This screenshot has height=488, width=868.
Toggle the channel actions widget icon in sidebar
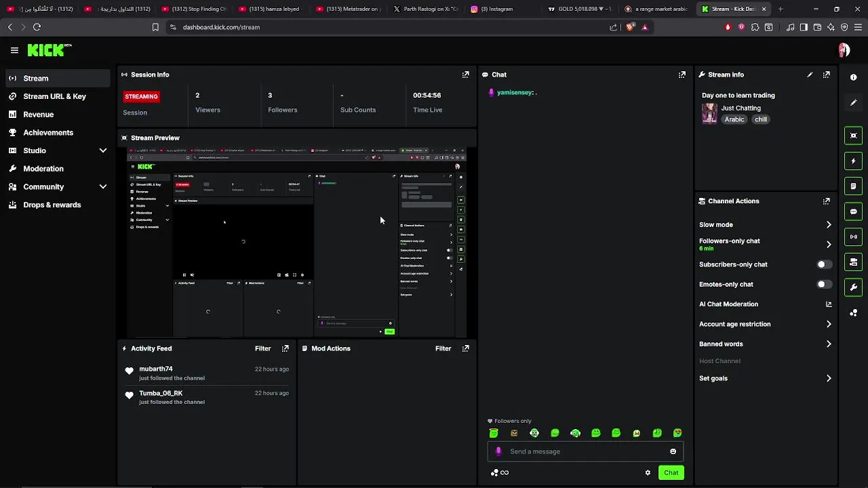[x=853, y=262]
